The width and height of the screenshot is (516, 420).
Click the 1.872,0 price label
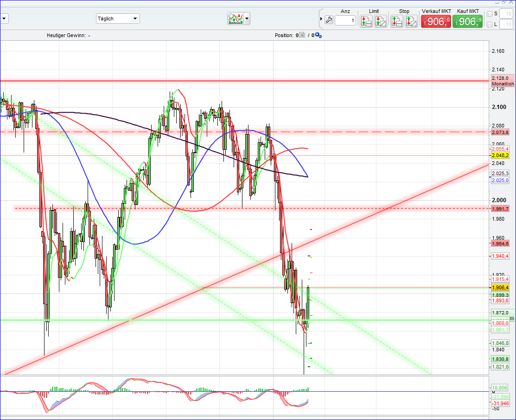[500, 313]
